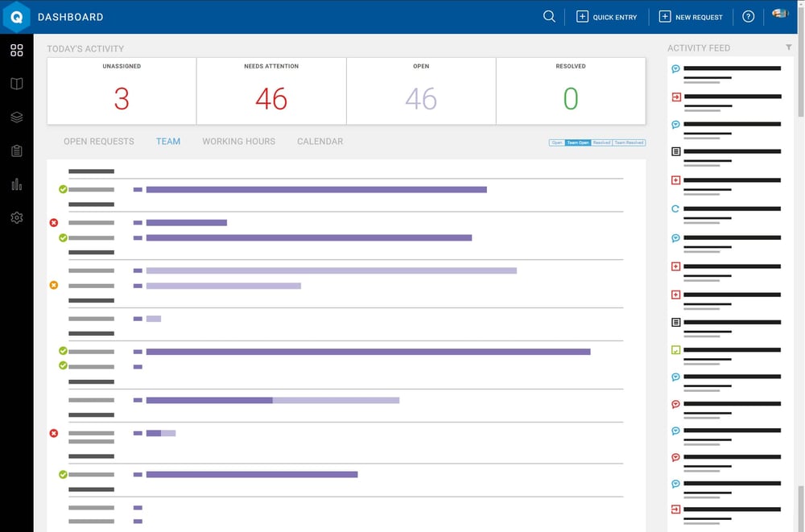Click the topmost red arrow feed icon
This screenshot has height=532, width=805.
(676, 97)
